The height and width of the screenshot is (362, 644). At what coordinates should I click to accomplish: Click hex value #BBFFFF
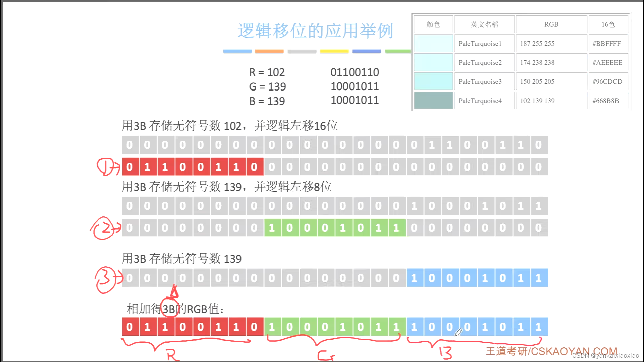point(606,44)
